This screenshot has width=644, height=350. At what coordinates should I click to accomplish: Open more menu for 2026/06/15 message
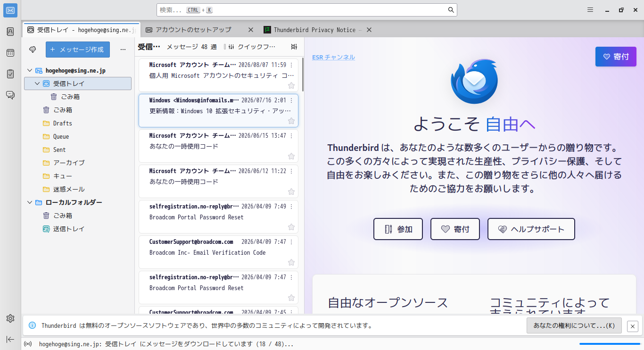[291, 136]
